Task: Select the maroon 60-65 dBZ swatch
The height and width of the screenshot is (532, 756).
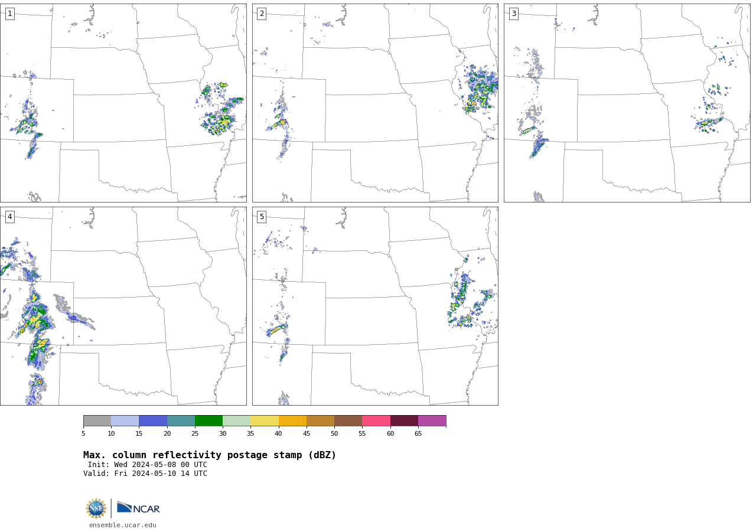Action: pos(404,420)
